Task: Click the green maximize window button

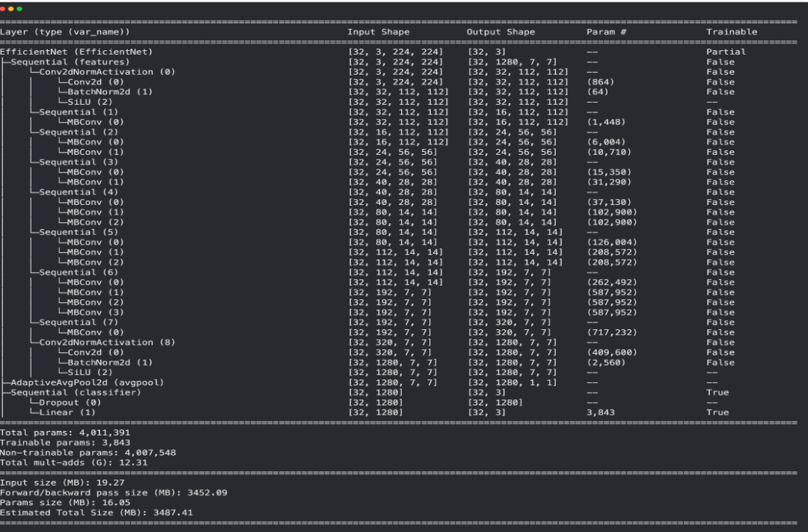Action: pyautogui.click(x=19, y=9)
